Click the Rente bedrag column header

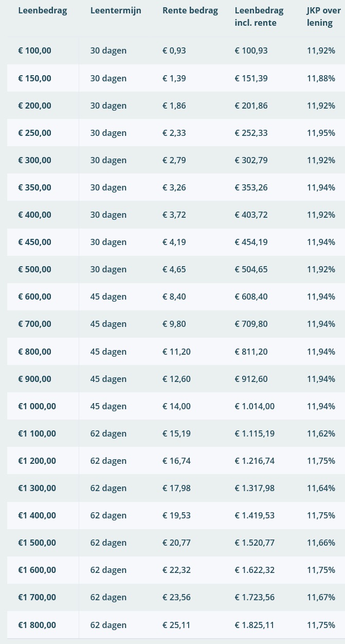(x=190, y=10)
